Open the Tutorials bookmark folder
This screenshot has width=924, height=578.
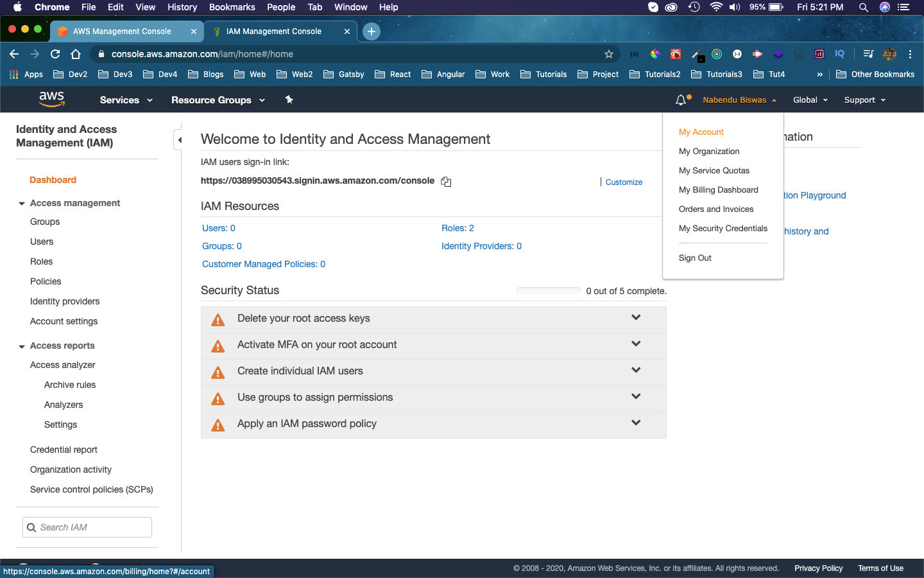543,74
